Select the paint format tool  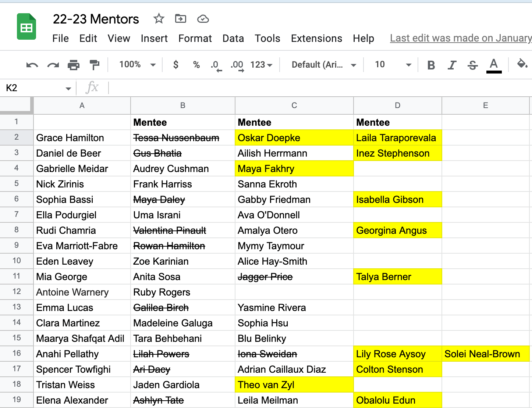(95, 65)
